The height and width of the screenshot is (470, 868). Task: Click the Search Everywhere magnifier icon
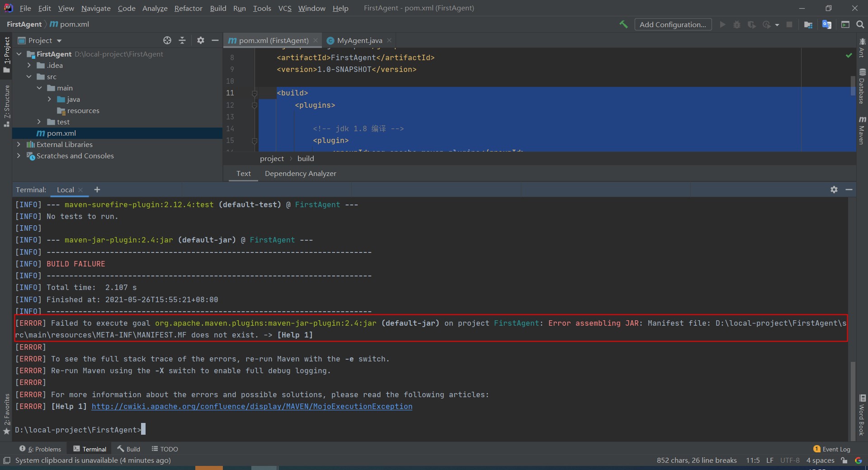click(860, 24)
